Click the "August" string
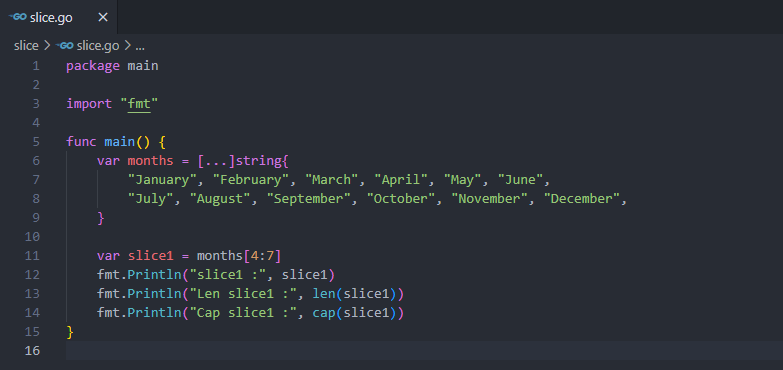The width and height of the screenshot is (783, 370). tap(220, 199)
